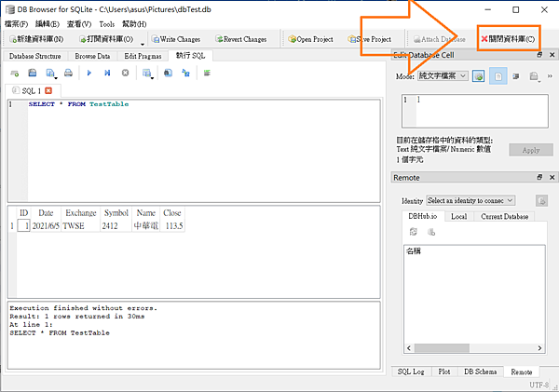Click the find in SQL editor icon
This screenshot has width=559, height=392.
click(x=168, y=73)
